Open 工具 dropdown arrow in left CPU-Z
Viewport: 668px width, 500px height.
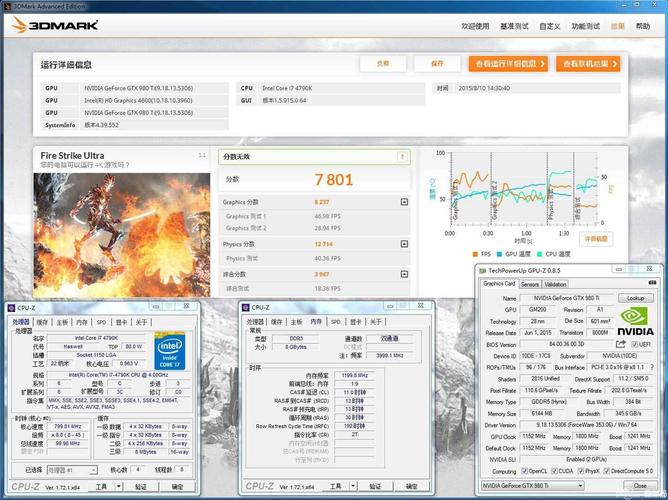coord(119,486)
